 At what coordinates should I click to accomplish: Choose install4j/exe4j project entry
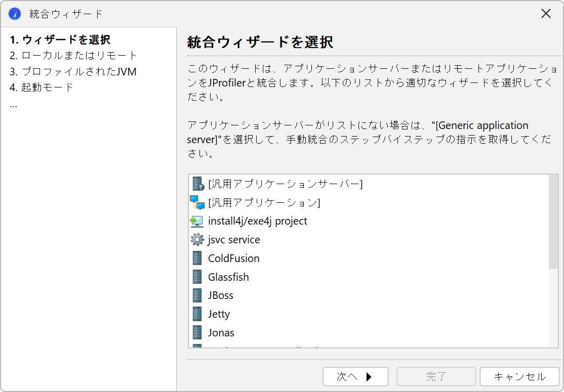tap(369, 221)
